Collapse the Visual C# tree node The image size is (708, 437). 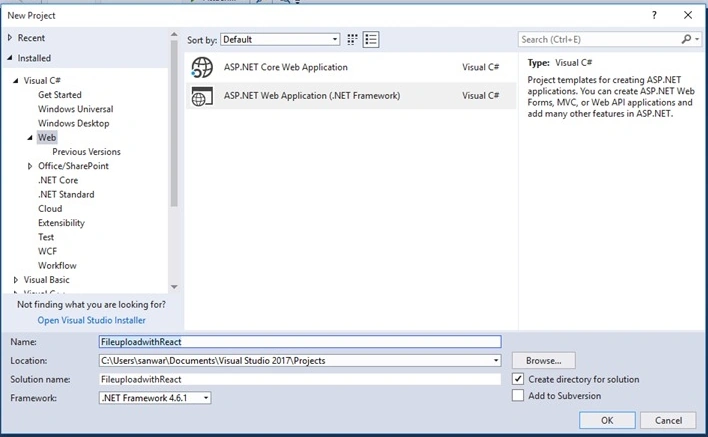click(16, 80)
